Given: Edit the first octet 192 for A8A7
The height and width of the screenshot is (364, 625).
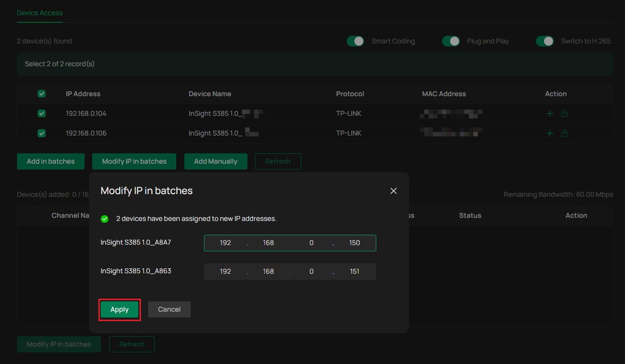Looking at the screenshot, I should click(225, 243).
